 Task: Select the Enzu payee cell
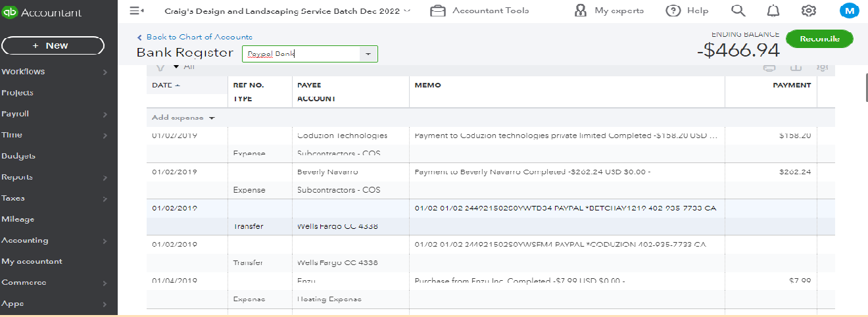click(306, 281)
